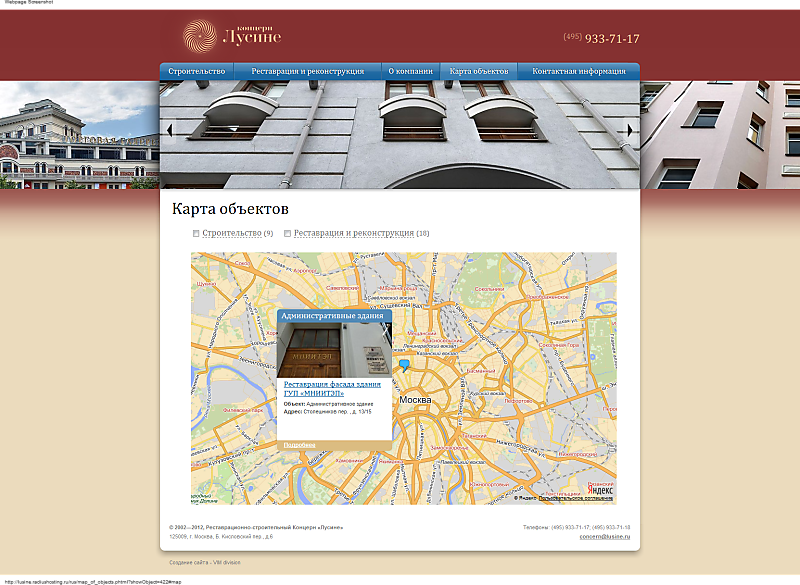The image size is (800, 585).
Task: Click the shopping gallery building header photo
Action: tap(80, 135)
